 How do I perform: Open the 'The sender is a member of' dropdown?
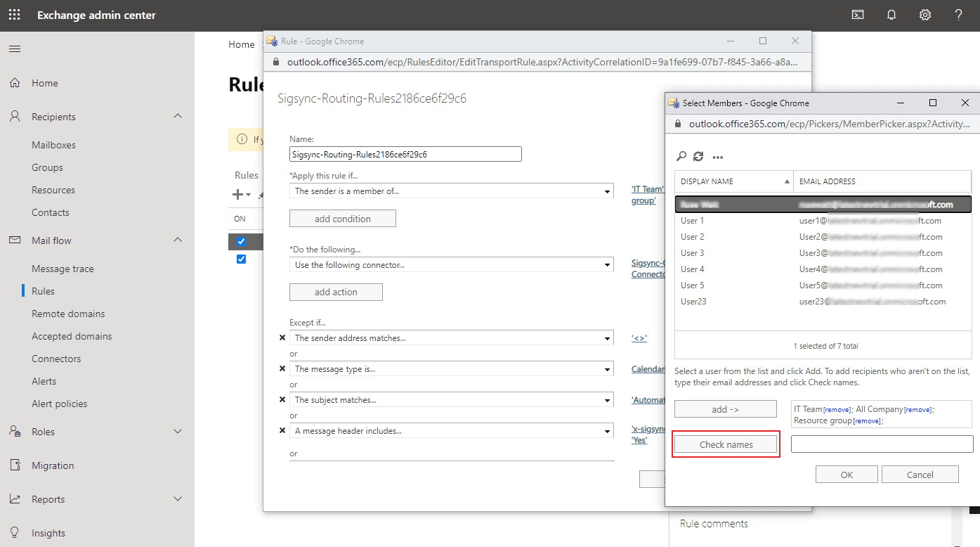click(x=451, y=191)
